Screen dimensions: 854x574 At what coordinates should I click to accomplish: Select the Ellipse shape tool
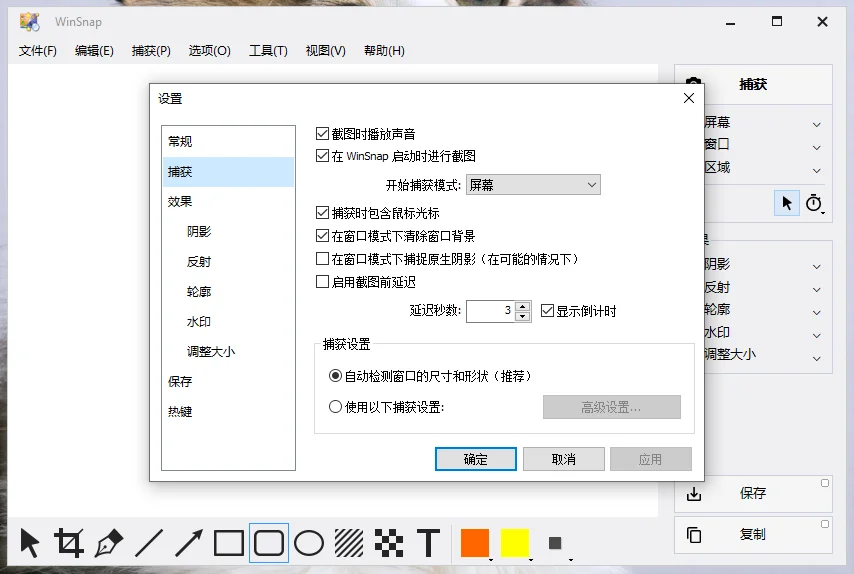[309, 543]
